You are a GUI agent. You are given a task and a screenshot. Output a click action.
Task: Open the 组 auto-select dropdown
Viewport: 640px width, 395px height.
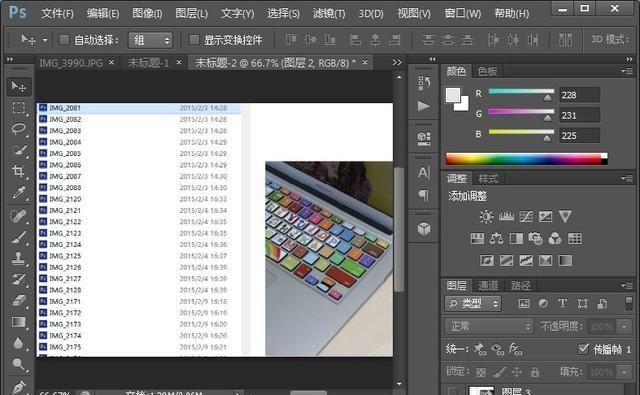pos(150,40)
